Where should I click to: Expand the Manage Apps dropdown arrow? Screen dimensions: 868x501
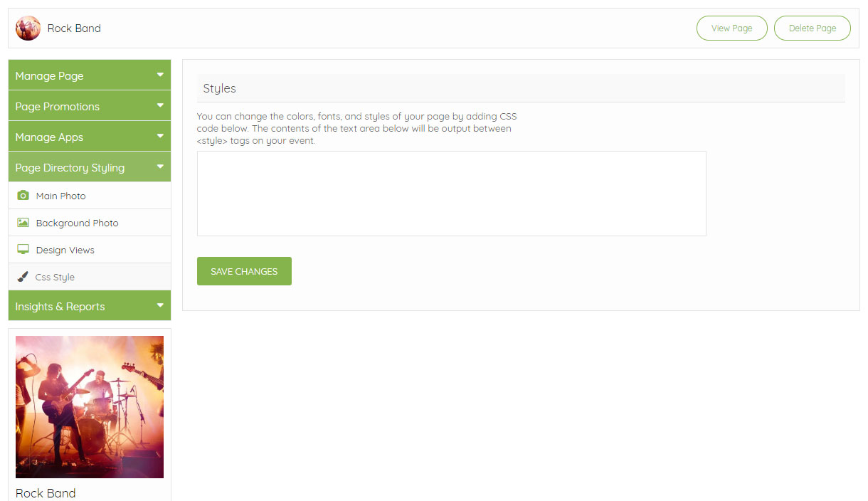(x=160, y=136)
